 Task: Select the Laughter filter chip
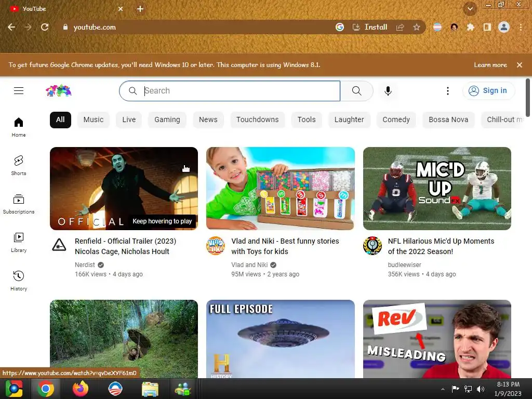[x=349, y=120]
